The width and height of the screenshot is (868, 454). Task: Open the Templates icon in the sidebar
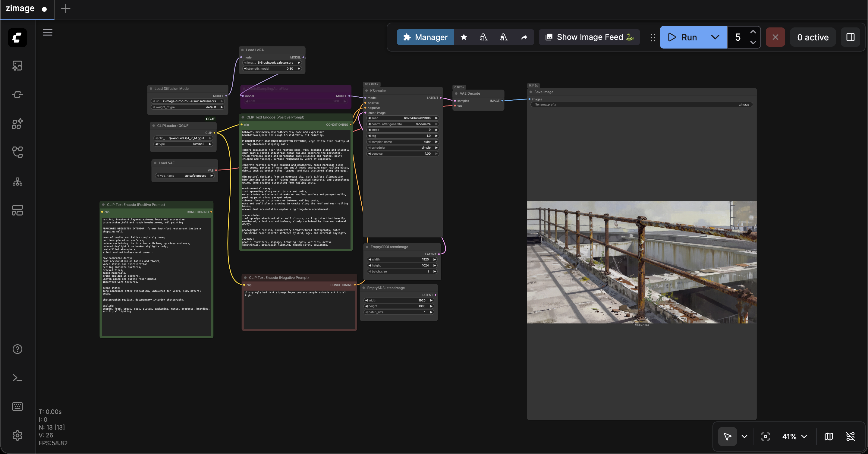coord(17,210)
